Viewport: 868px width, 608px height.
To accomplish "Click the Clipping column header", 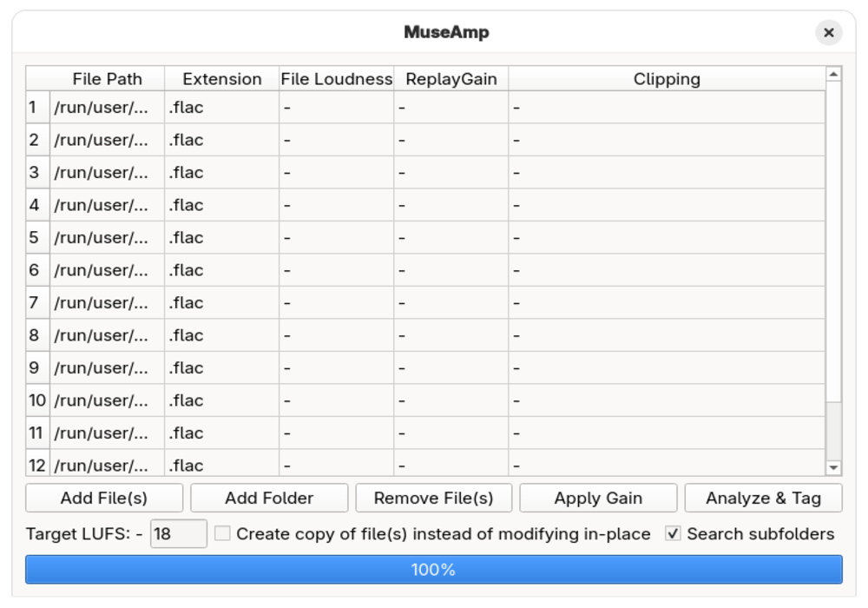I will [x=667, y=79].
